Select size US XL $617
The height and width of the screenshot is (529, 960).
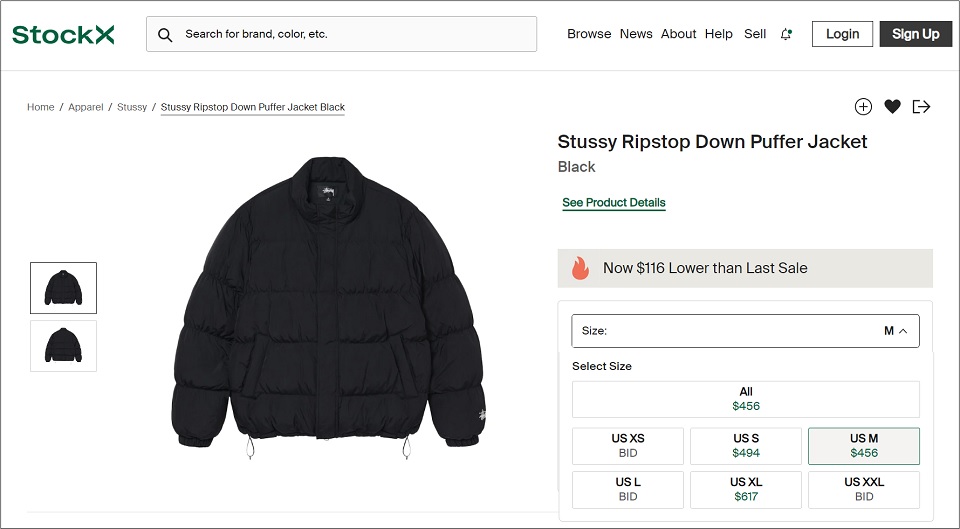point(746,490)
